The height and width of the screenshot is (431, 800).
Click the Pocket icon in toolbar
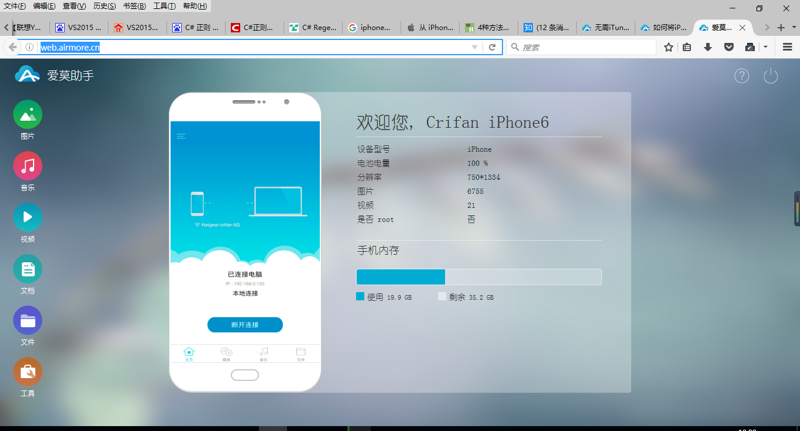[729, 47]
